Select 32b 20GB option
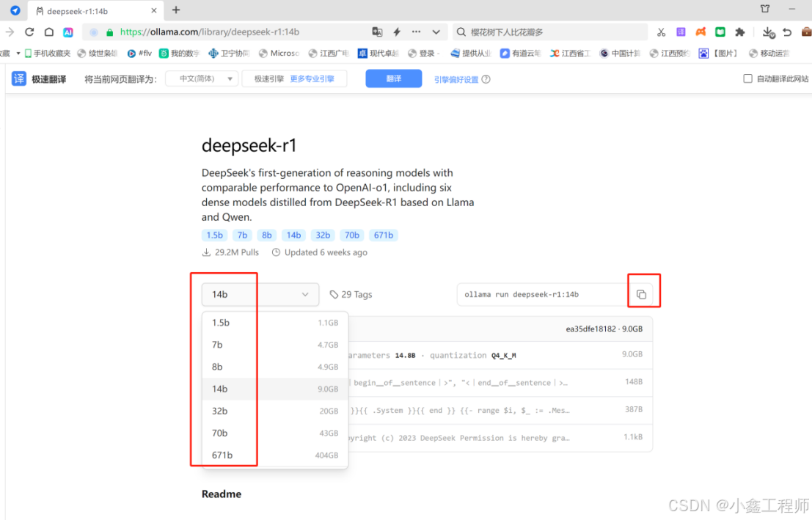The width and height of the screenshot is (812, 520). [x=275, y=411]
